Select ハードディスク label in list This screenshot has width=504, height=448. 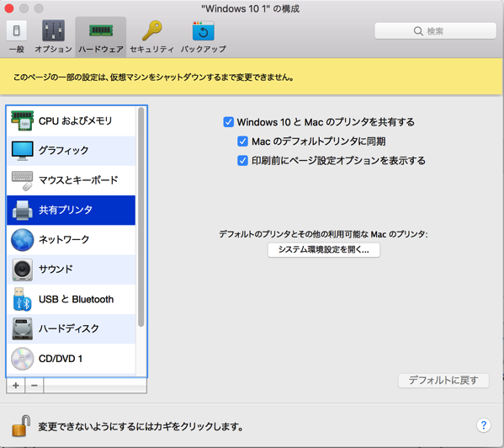69,328
